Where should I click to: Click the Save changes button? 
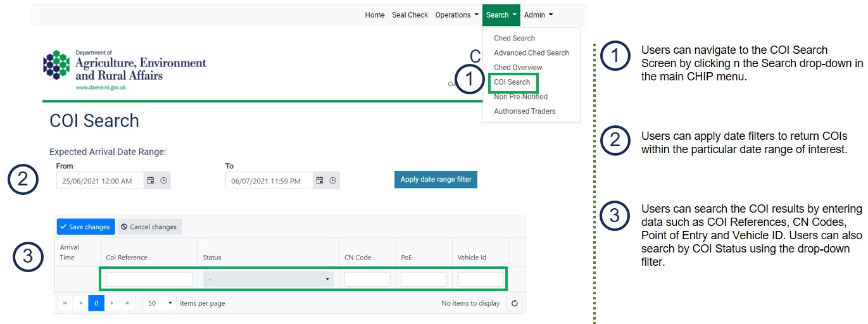pos(85,227)
